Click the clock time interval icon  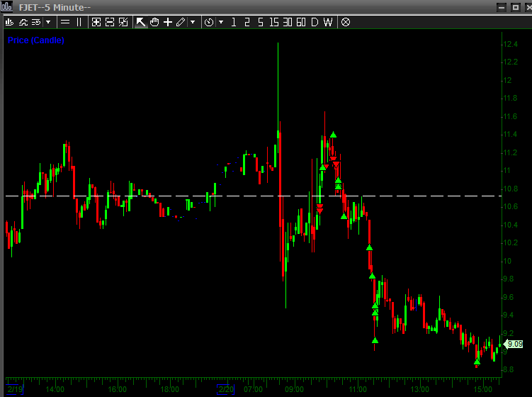point(209,23)
